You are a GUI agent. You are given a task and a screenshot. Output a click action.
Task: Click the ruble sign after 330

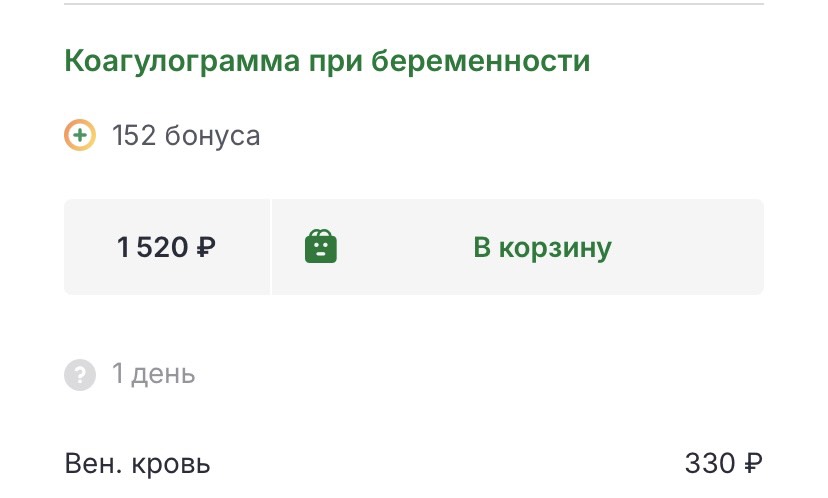(x=754, y=464)
